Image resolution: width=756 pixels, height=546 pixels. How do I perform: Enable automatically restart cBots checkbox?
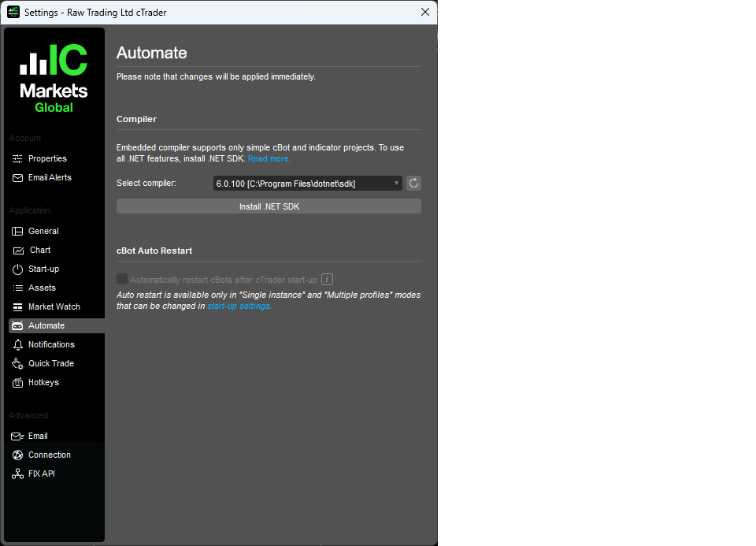(x=122, y=279)
